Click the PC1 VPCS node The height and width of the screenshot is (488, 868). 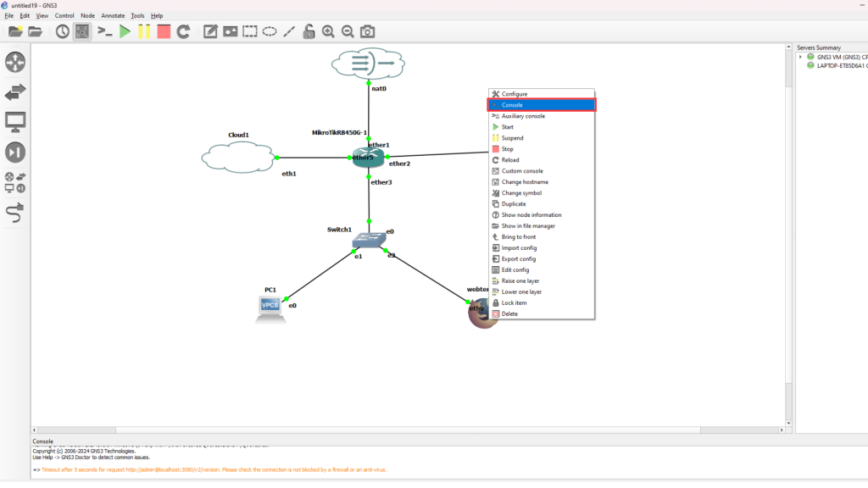pyautogui.click(x=271, y=307)
